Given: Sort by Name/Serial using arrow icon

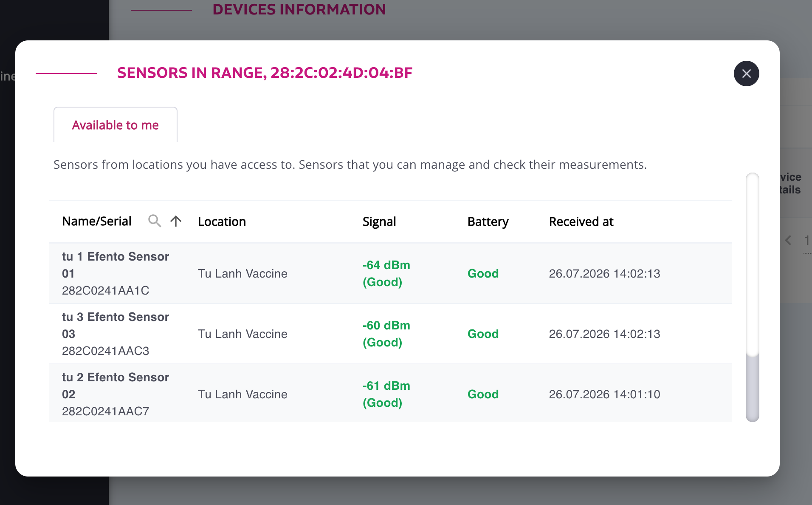Looking at the screenshot, I should (176, 221).
